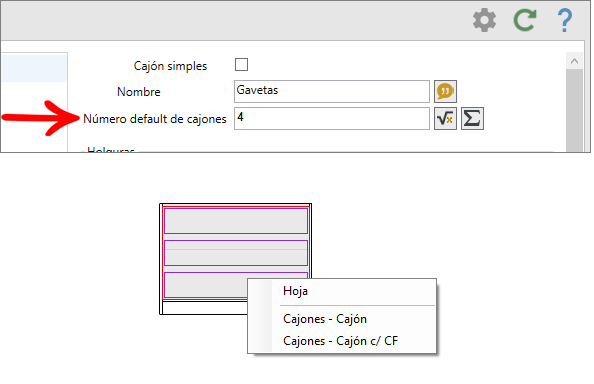This screenshot has width=594, height=384.
Task: Choose Cajones - Cajón menu entry
Action: point(341,319)
